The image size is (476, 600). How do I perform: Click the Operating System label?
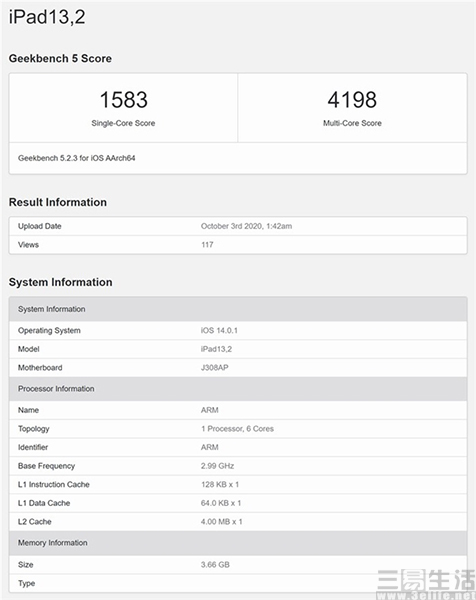49,331
